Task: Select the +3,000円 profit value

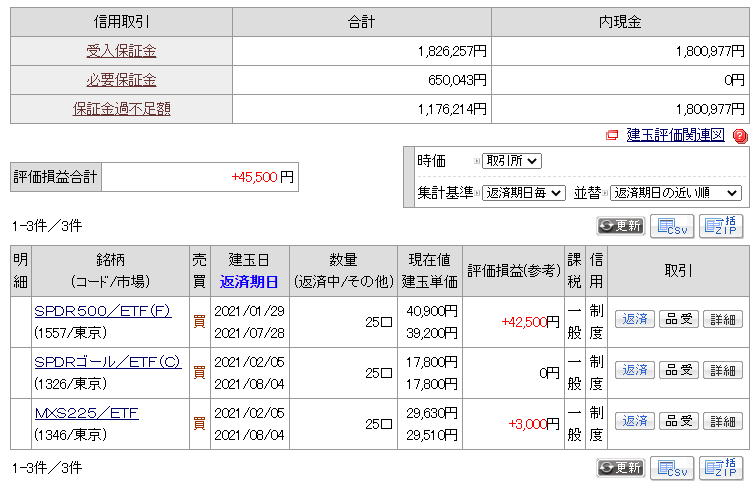Action: tap(534, 424)
